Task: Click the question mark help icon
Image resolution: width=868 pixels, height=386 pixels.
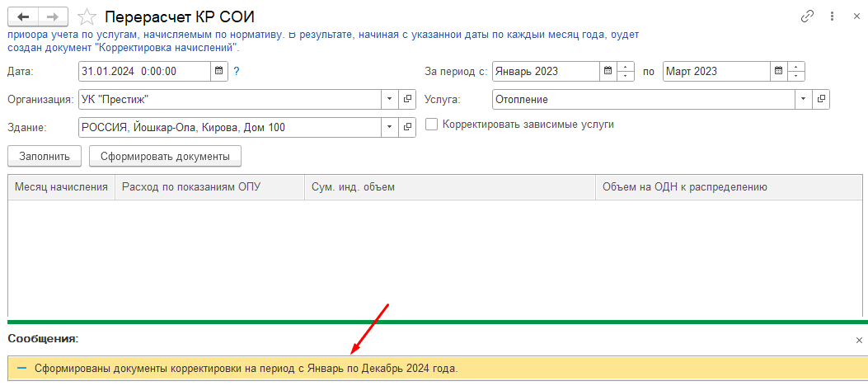Action: pyautogui.click(x=237, y=71)
